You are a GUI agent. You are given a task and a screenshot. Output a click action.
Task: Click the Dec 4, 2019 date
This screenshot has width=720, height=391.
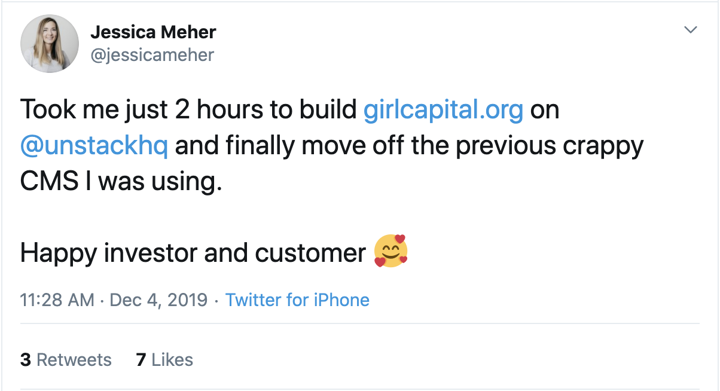(x=158, y=300)
